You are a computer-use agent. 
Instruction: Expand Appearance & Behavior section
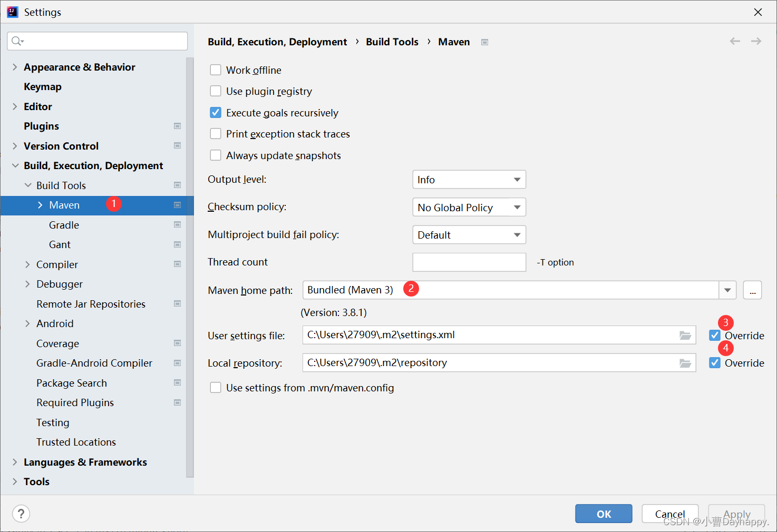[15, 67]
